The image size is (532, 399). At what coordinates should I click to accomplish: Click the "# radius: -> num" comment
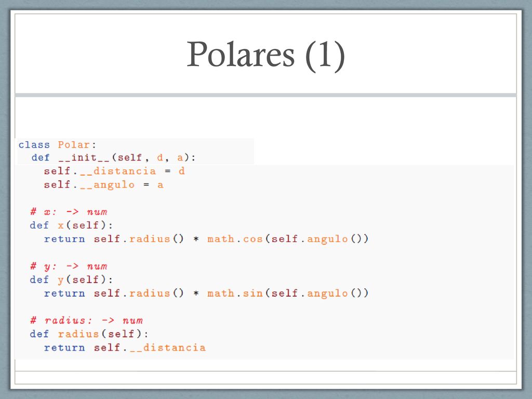87,321
